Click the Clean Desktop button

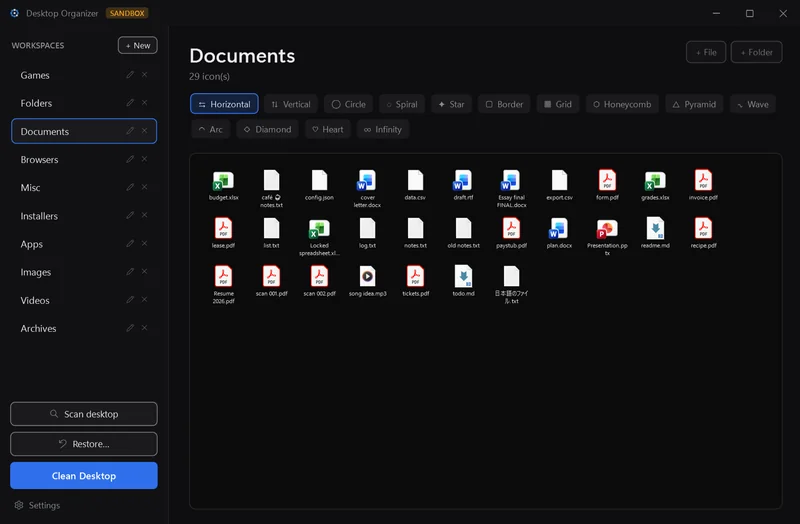[x=84, y=476]
